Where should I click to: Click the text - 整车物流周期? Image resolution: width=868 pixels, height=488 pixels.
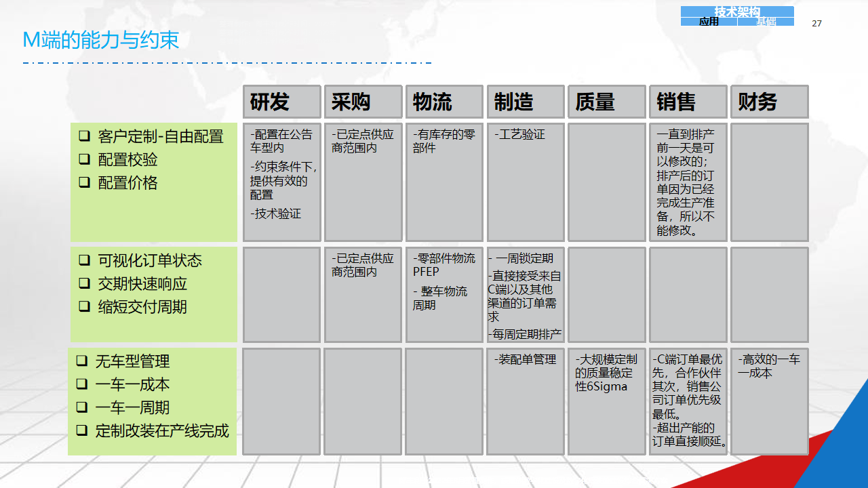click(439, 298)
